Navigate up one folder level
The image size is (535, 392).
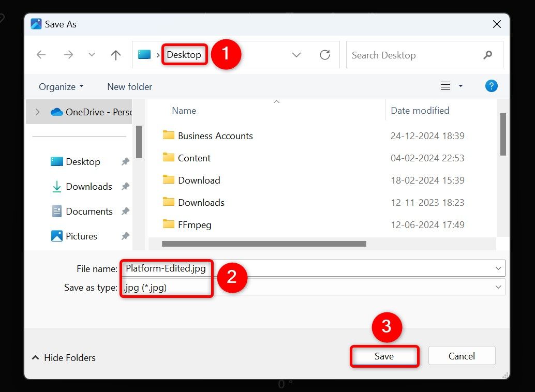click(115, 55)
